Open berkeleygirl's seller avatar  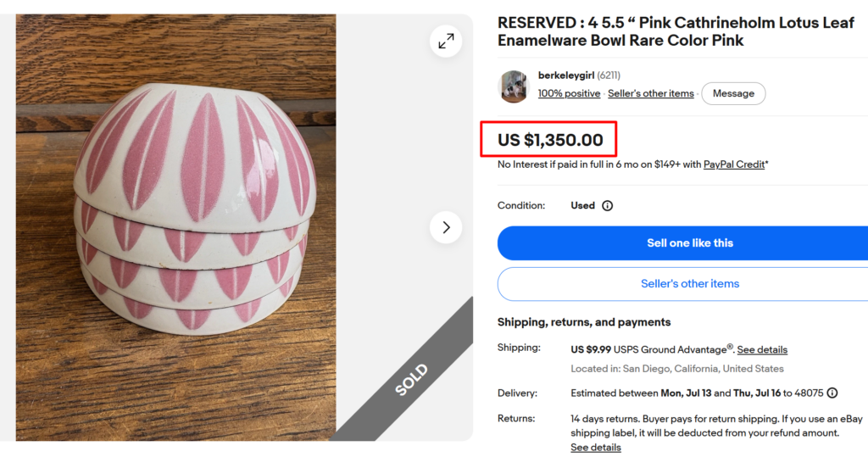coord(514,86)
